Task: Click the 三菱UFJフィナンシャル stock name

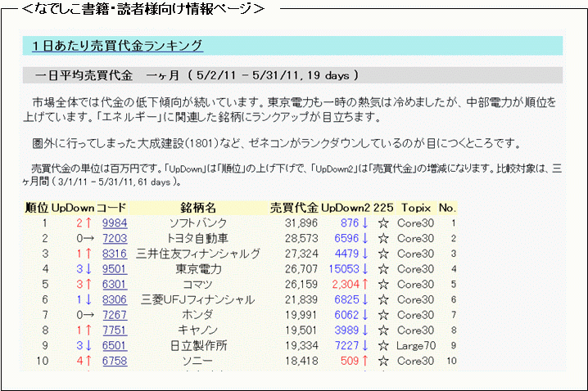Action: (198, 300)
